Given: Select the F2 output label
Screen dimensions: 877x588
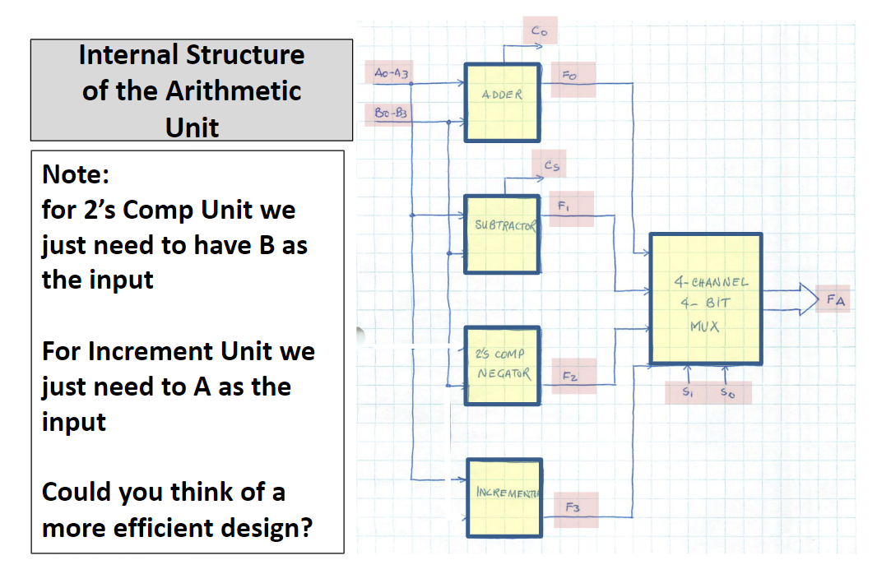Looking at the screenshot, I should (x=573, y=377).
